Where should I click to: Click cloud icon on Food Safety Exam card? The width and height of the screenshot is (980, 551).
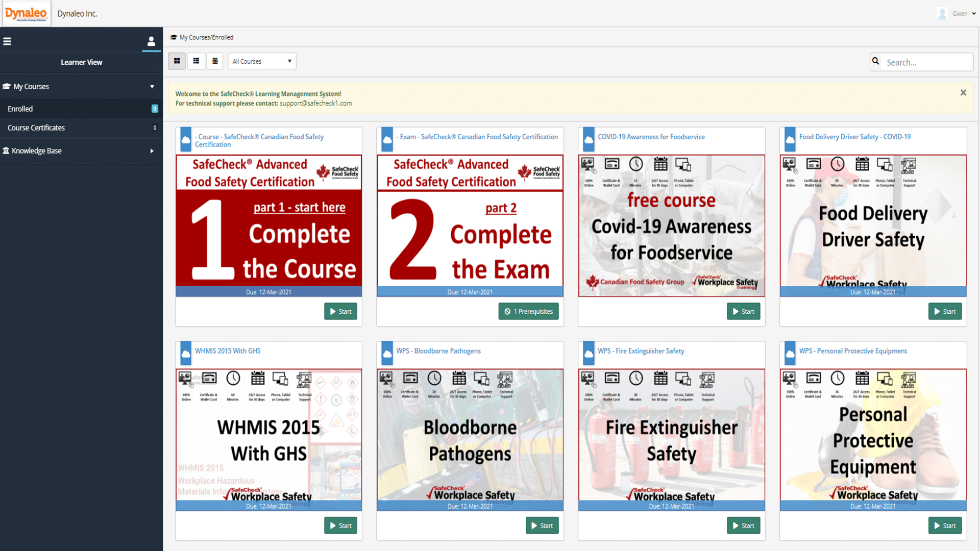click(x=387, y=139)
